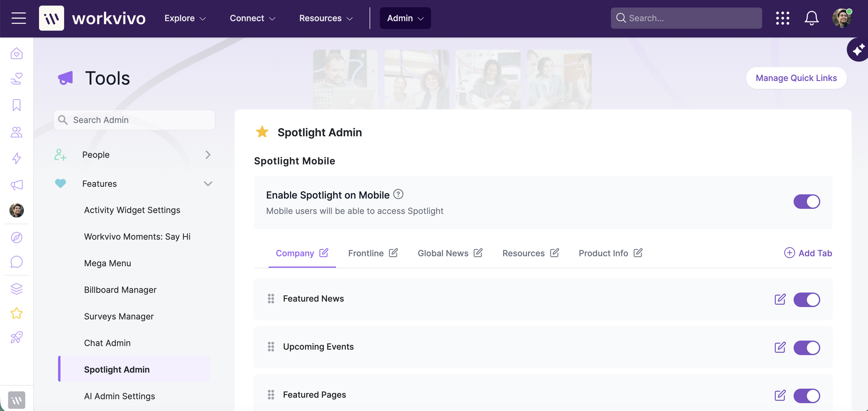Click the Add Tab button
Viewport: 868px width, 411px height.
click(808, 253)
